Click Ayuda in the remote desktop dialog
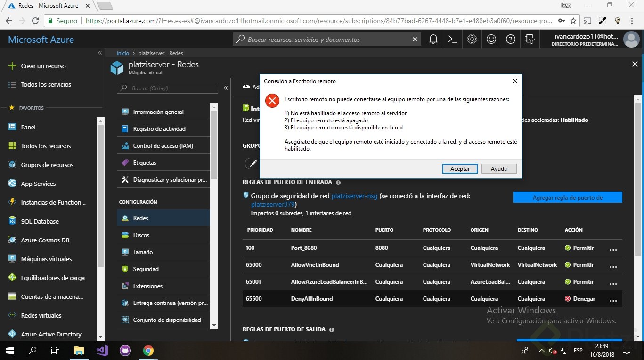Image resolution: width=644 pixels, height=360 pixels. click(x=499, y=168)
